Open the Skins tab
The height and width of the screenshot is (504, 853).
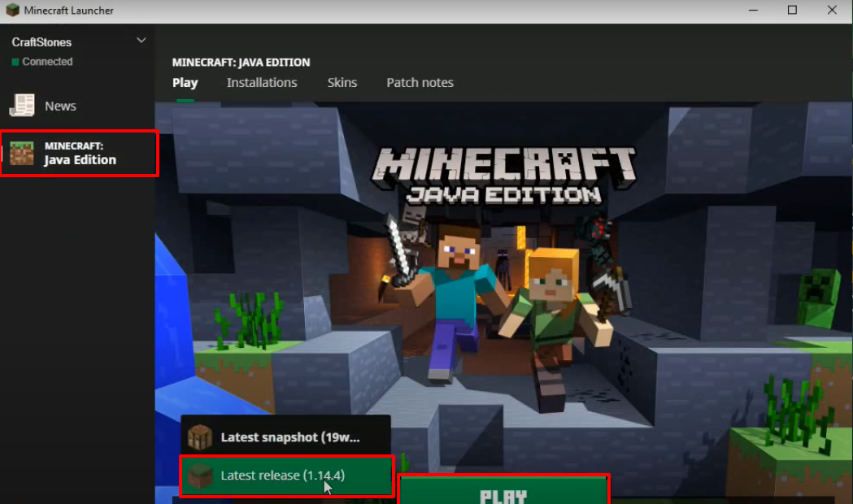[x=342, y=83]
